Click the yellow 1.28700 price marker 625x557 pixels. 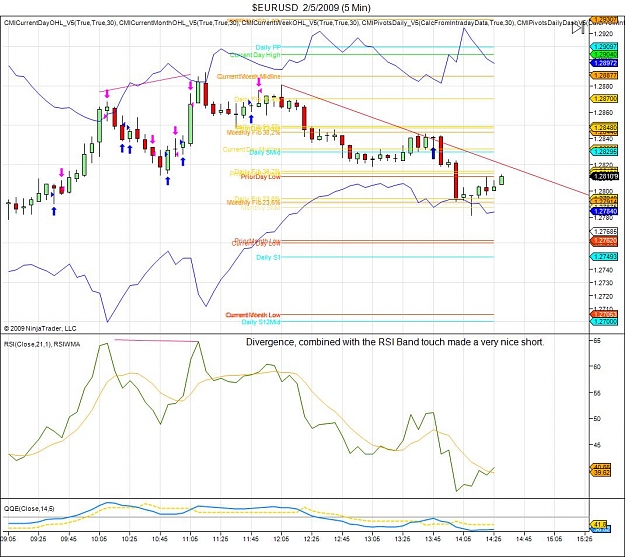603,98
